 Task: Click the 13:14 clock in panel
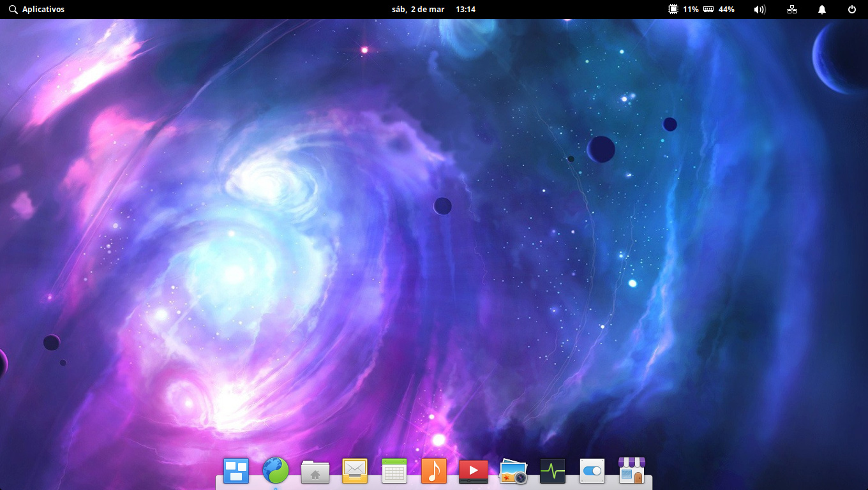click(465, 10)
